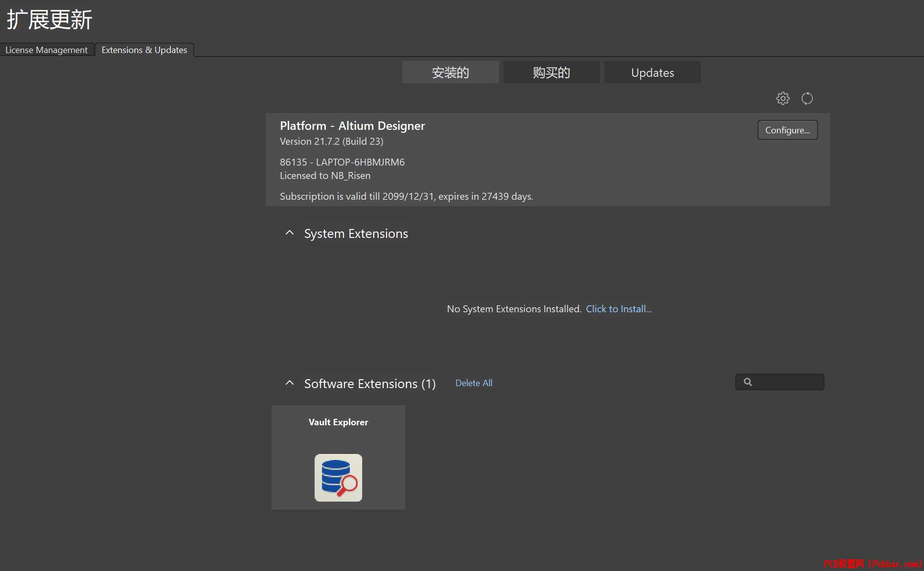
Task: Collapse the Software Extensions section
Action: (290, 383)
